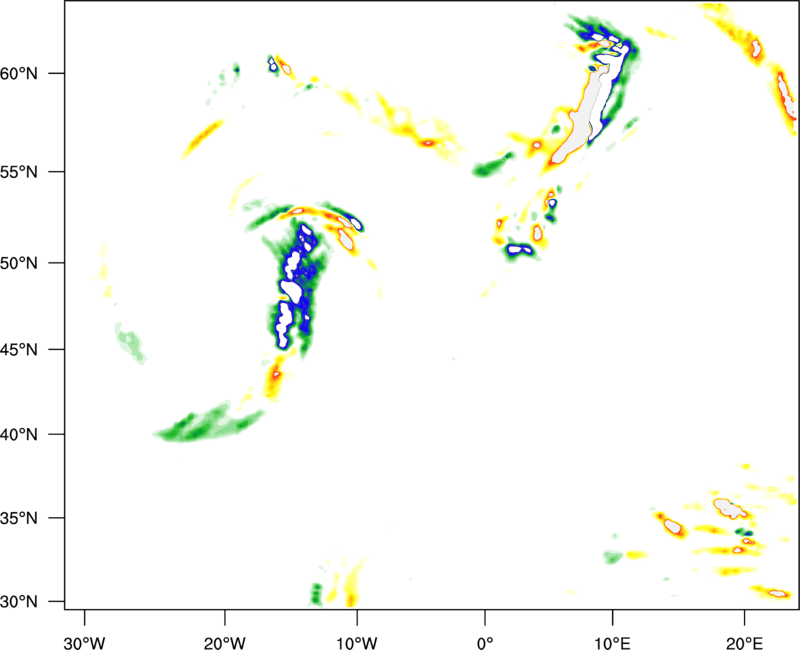
Task: Click the 35°N latitude label
Action: [19, 518]
